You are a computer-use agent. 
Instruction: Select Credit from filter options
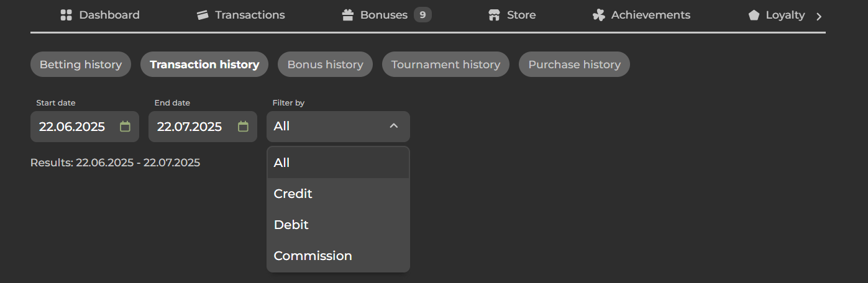[293, 194]
